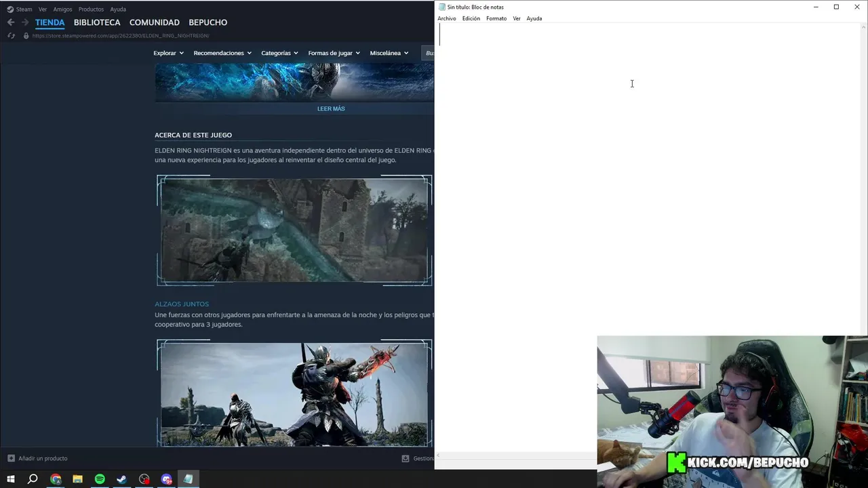Open the Ver menu in Steam

(x=43, y=9)
